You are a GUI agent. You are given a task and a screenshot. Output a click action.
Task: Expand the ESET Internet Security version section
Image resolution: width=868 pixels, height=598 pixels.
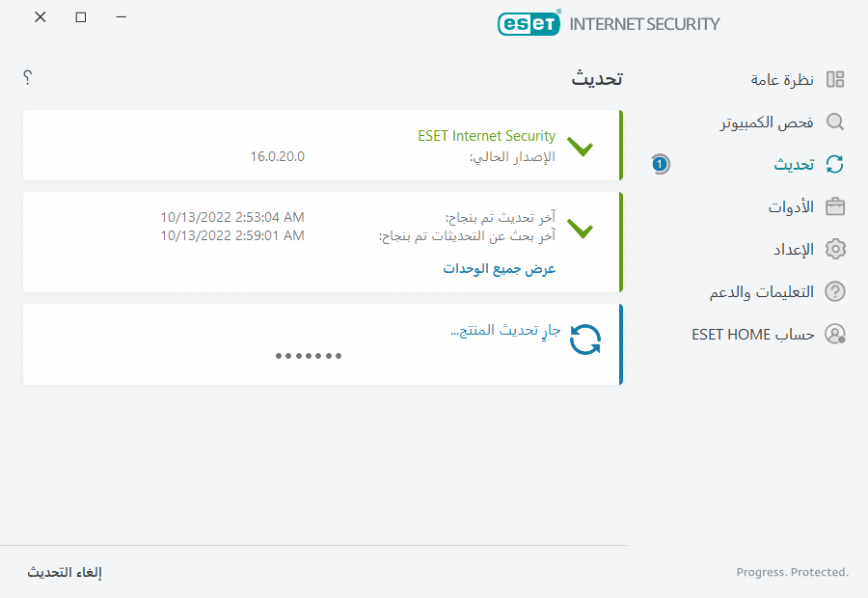pyautogui.click(x=582, y=147)
